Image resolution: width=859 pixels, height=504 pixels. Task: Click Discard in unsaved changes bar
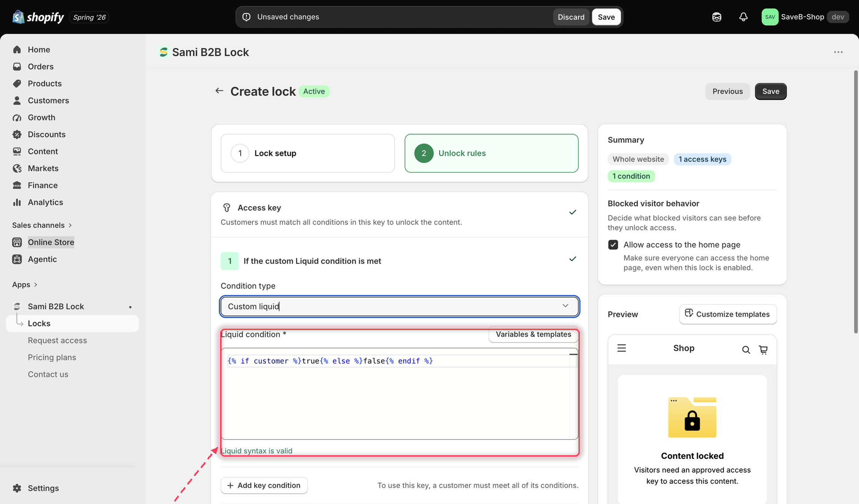coord(571,17)
